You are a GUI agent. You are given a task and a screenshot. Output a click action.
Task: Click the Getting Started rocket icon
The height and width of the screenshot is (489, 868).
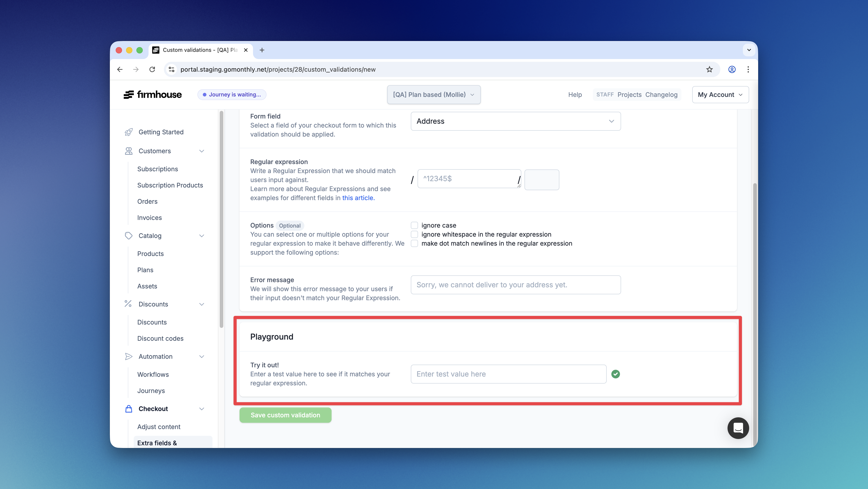128,132
